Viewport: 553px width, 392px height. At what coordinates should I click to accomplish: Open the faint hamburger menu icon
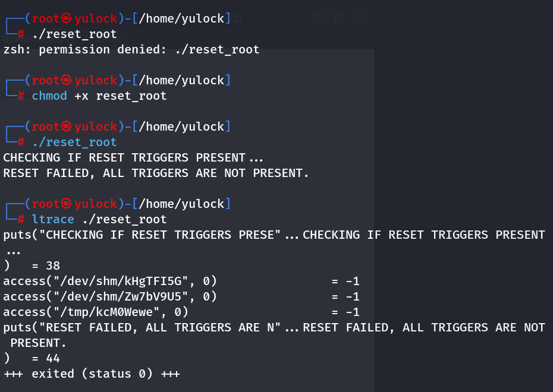360,18
